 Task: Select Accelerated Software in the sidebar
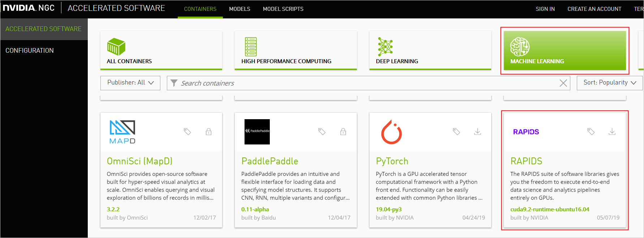[44, 29]
